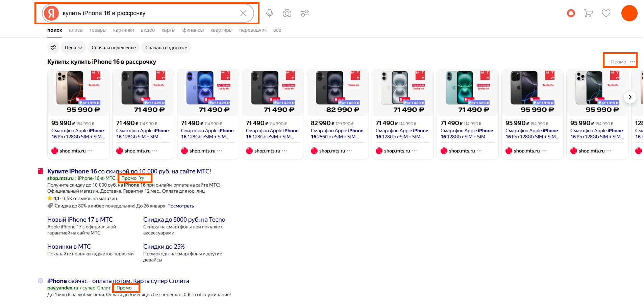Switch to the товары tab
The width and height of the screenshot is (644, 308).
pos(98,30)
